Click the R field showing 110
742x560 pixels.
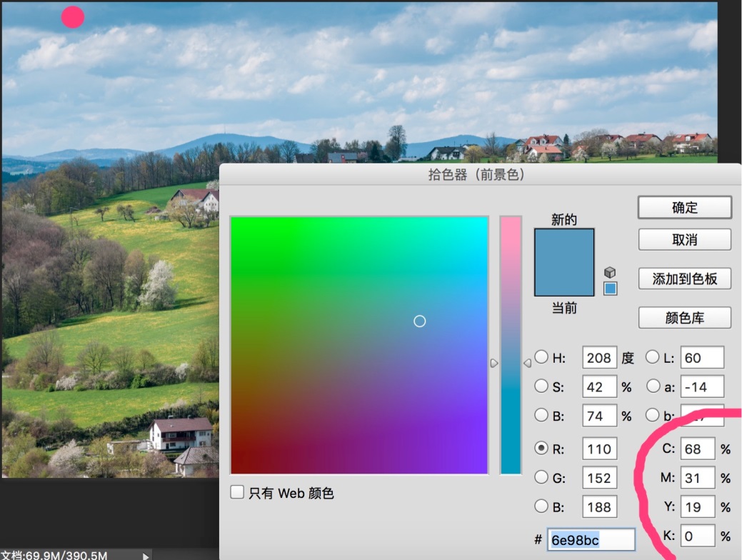[600, 449]
